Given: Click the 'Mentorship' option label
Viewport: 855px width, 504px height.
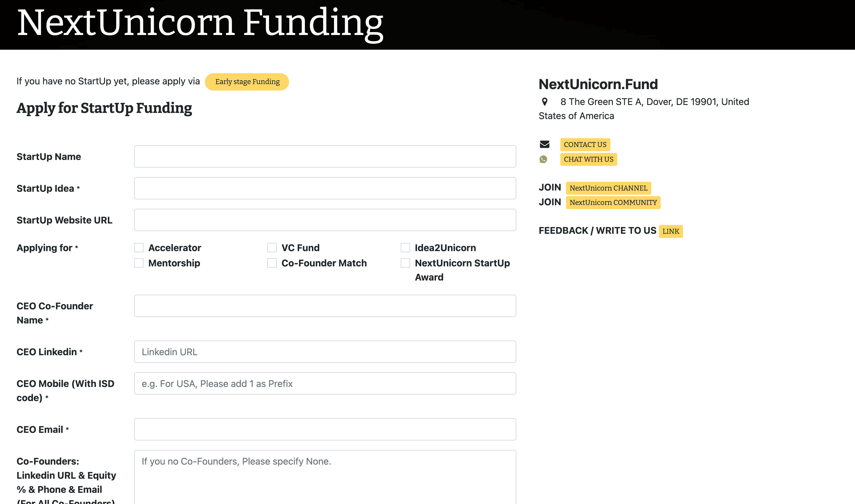Looking at the screenshot, I should [174, 263].
